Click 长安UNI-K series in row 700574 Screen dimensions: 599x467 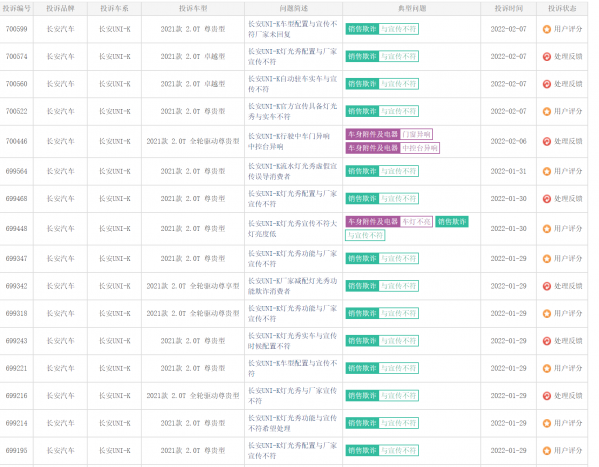point(115,57)
